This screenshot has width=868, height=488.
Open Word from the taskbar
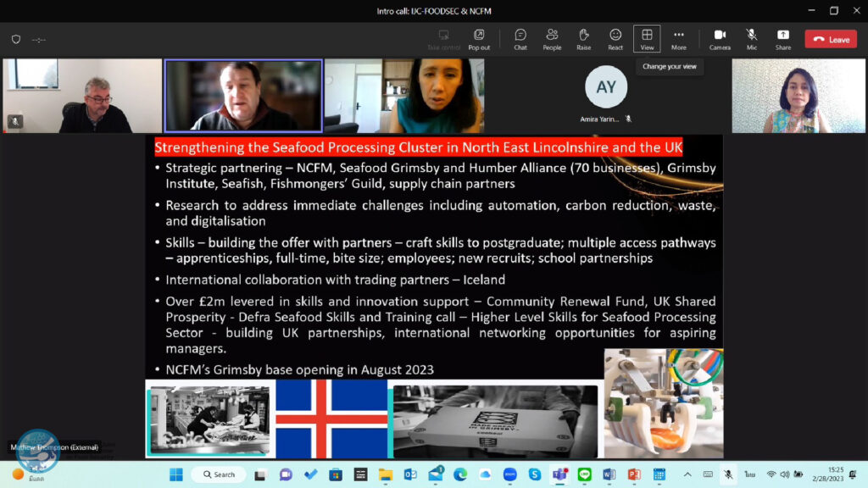[609, 474]
